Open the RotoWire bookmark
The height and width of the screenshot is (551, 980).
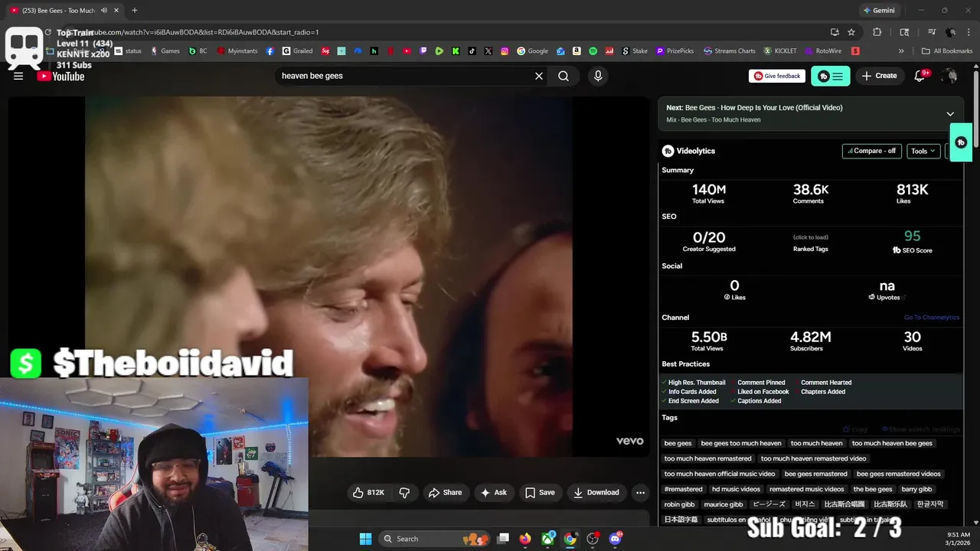pyautogui.click(x=822, y=51)
